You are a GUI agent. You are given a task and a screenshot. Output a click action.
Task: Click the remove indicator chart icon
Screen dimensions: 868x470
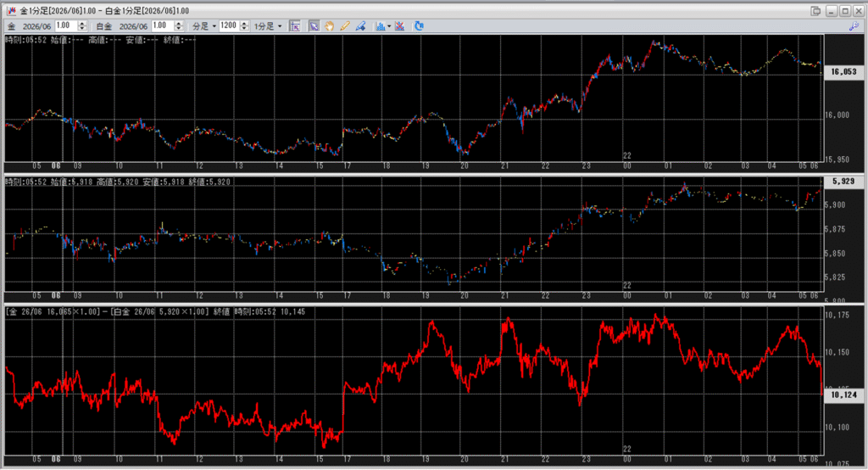[x=399, y=26]
